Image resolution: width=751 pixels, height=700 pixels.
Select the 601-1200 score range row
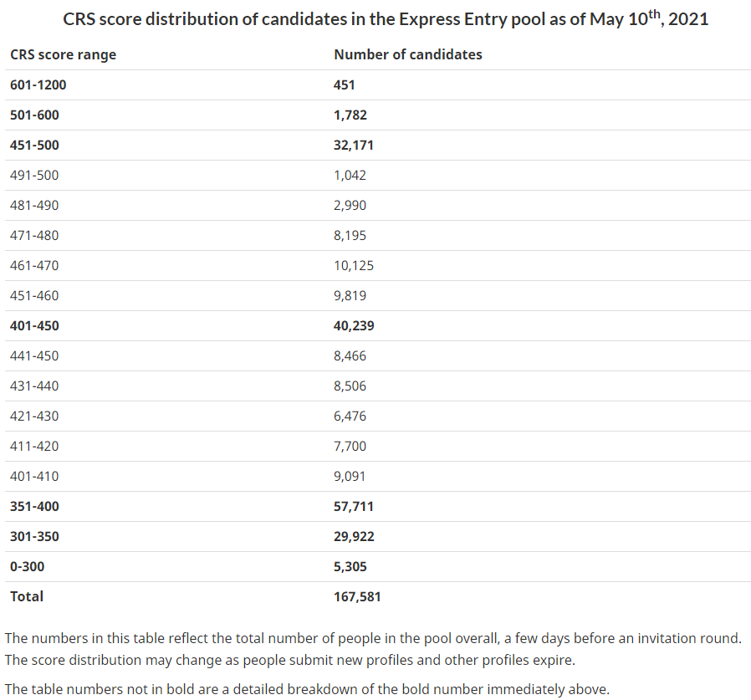[x=38, y=84]
